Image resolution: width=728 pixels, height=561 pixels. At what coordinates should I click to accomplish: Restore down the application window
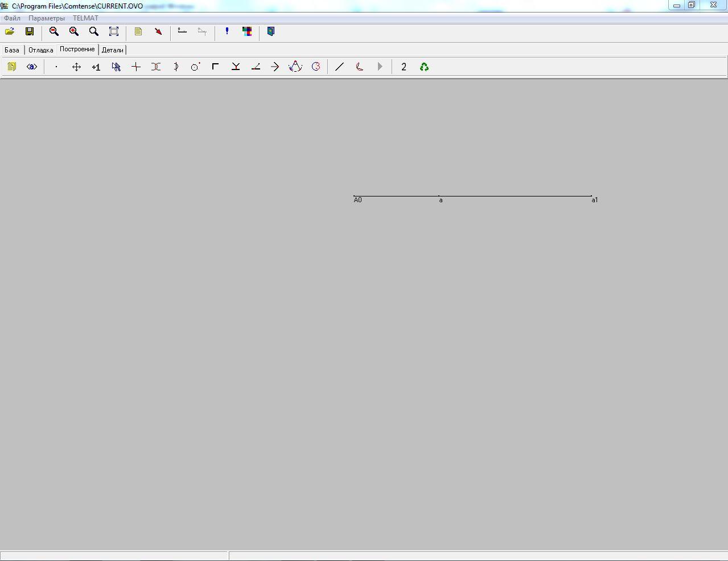[692, 5]
